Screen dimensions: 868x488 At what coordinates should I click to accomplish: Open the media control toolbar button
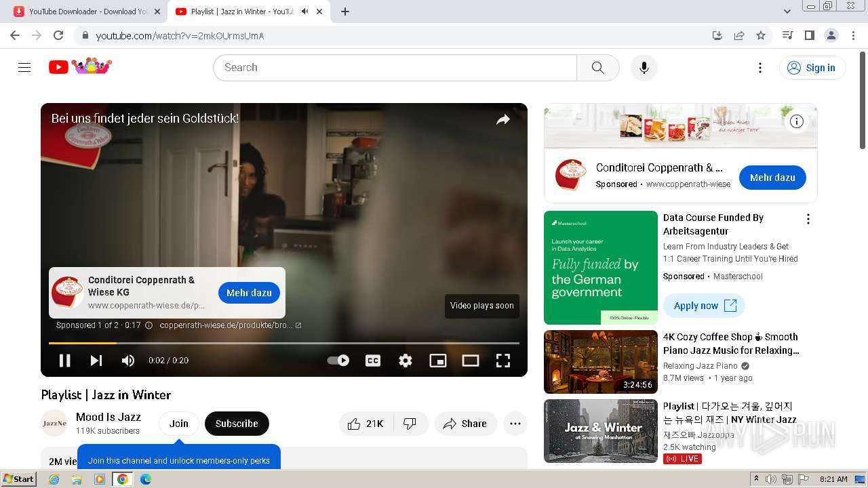click(x=787, y=35)
